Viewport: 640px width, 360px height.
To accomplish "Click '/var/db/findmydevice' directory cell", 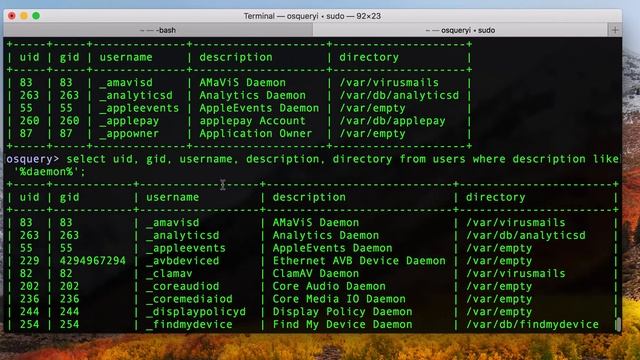I will tap(532, 324).
